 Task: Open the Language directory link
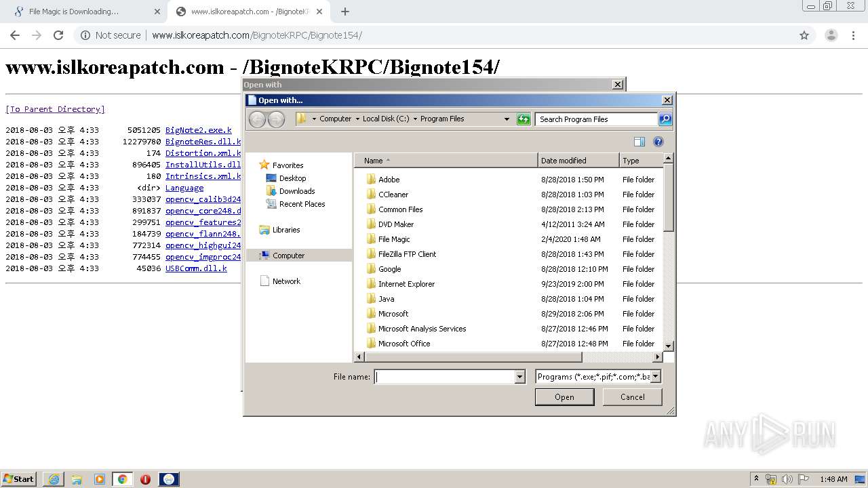(x=184, y=188)
